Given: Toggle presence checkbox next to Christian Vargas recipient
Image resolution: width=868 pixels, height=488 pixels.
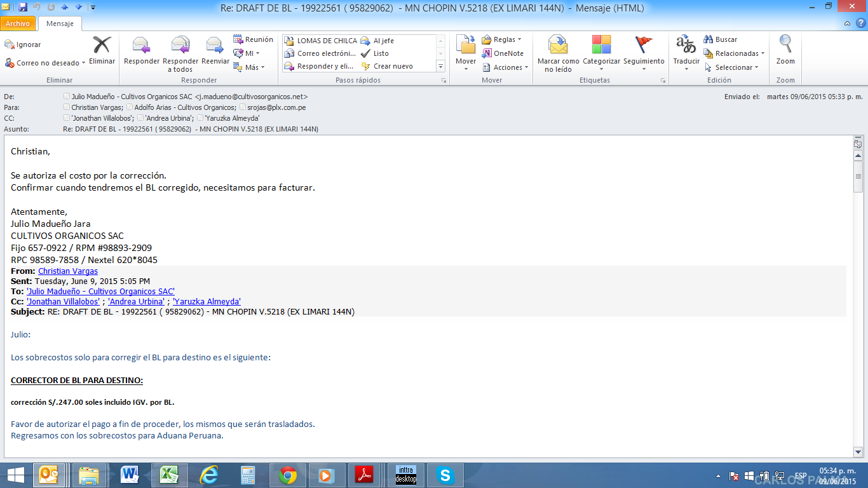Looking at the screenshot, I should click(x=67, y=107).
